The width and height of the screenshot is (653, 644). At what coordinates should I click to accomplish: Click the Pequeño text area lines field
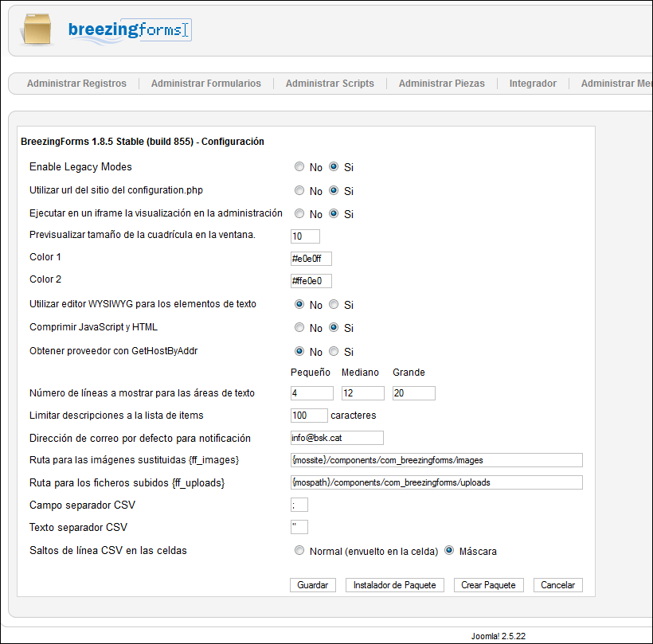point(312,393)
